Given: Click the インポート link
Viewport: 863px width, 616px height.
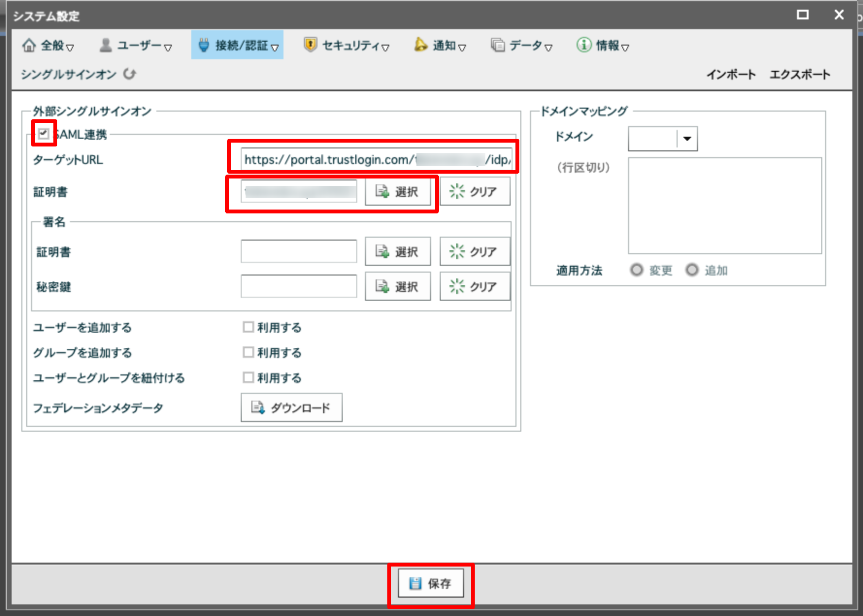Looking at the screenshot, I should coord(731,74).
